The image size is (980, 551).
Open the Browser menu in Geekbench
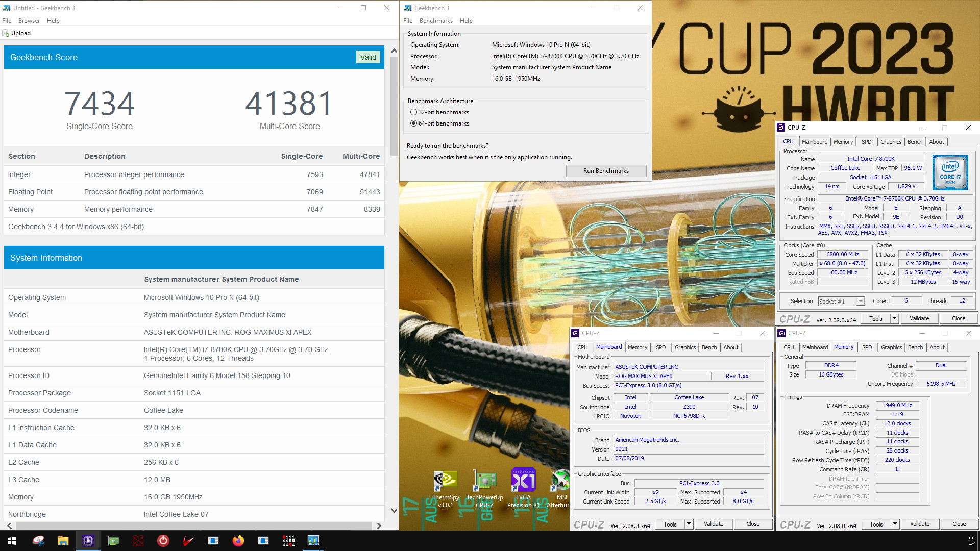[29, 21]
